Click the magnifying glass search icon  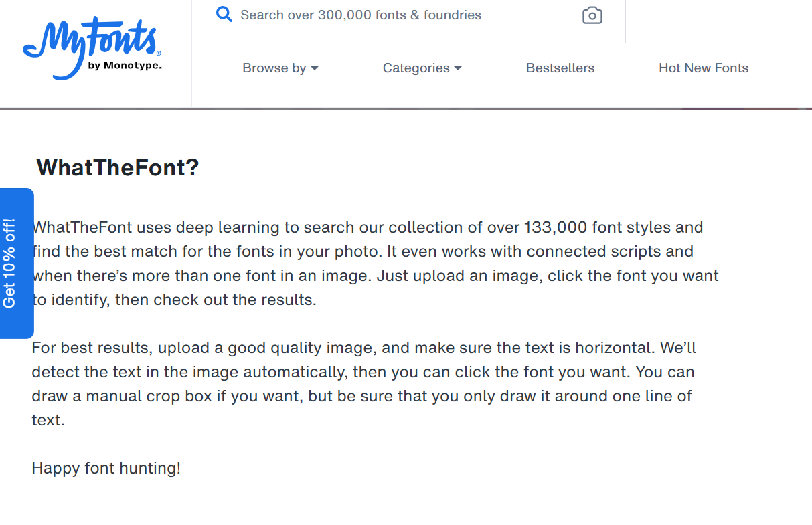click(x=224, y=15)
